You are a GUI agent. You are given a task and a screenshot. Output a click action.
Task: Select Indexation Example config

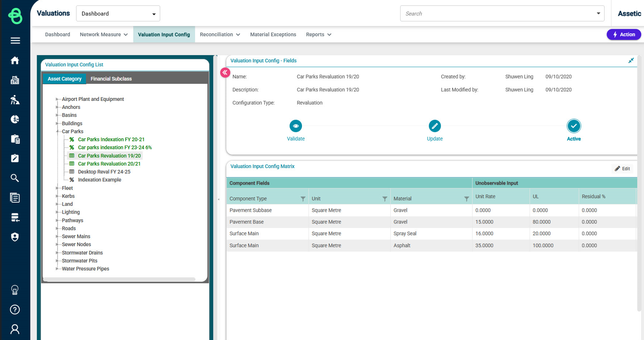point(99,180)
